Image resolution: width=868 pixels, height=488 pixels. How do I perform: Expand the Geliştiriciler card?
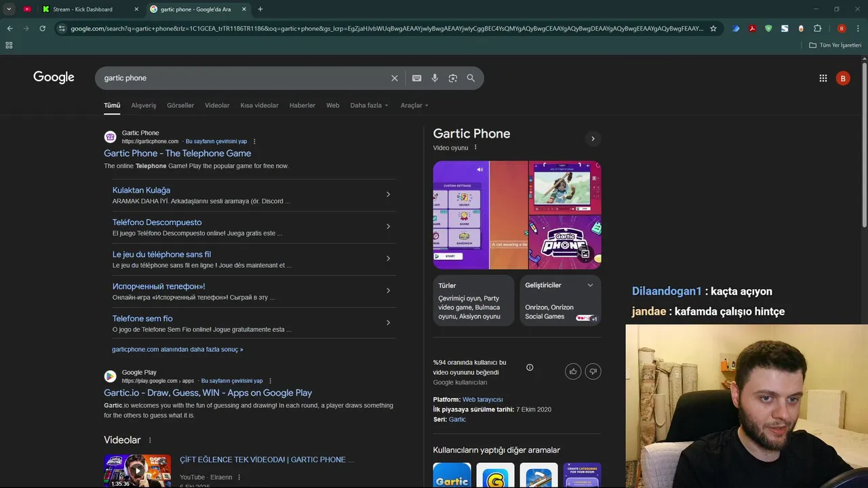pos(590,285)
